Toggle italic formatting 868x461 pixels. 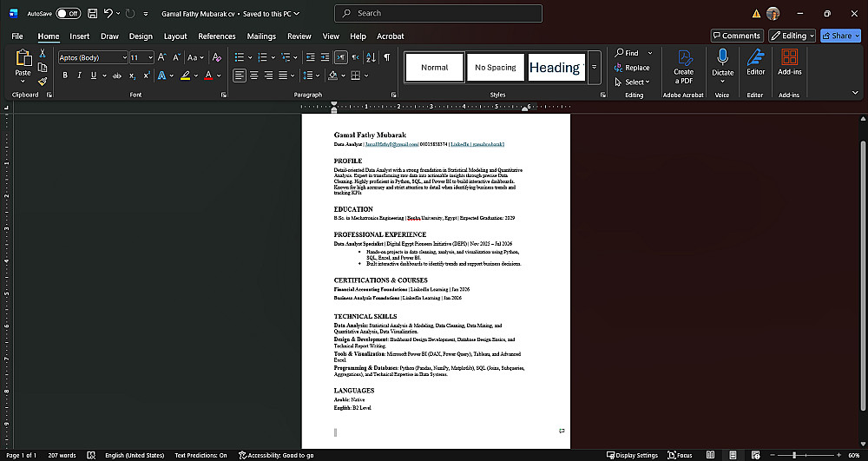79,76
